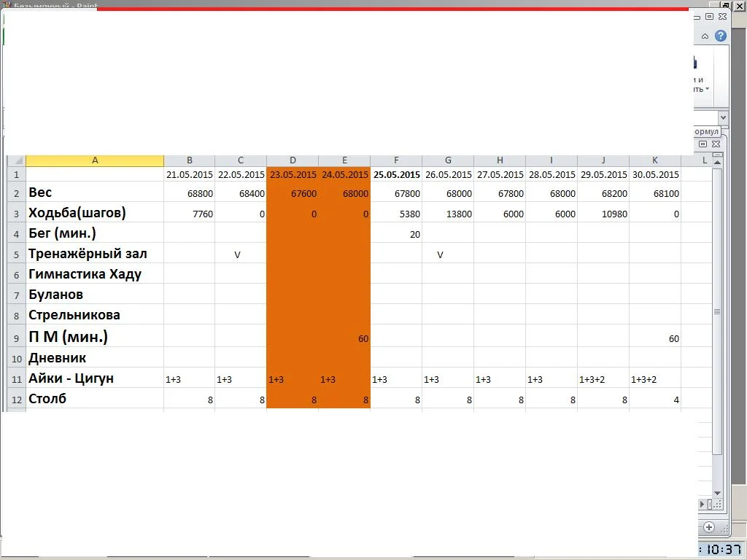The image size is (747, 560).
Task: Click orange date cell 23.05.2015
Action: coord(293,175)
